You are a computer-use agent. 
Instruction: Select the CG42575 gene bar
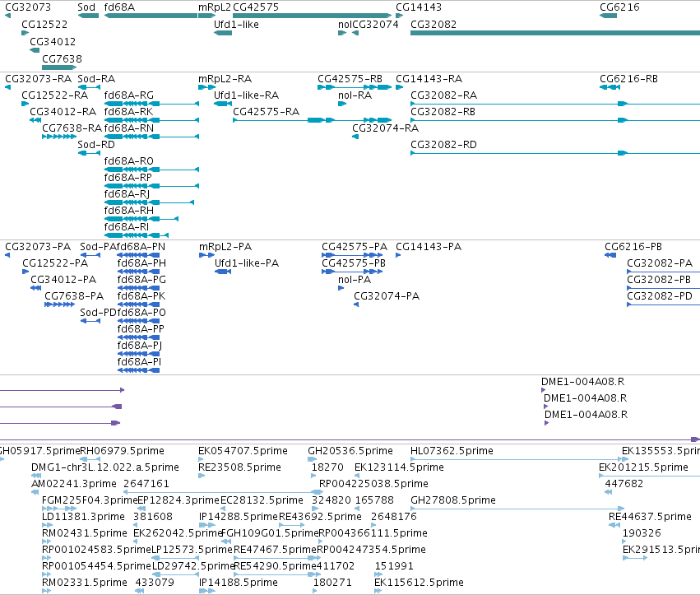click(x=312, y=16)
